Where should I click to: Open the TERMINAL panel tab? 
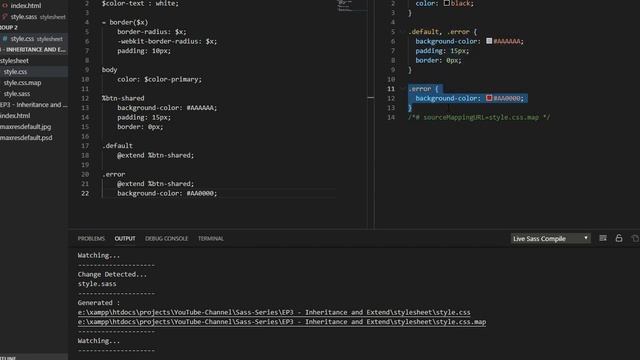pyautogui.click(x=211, y=238)
